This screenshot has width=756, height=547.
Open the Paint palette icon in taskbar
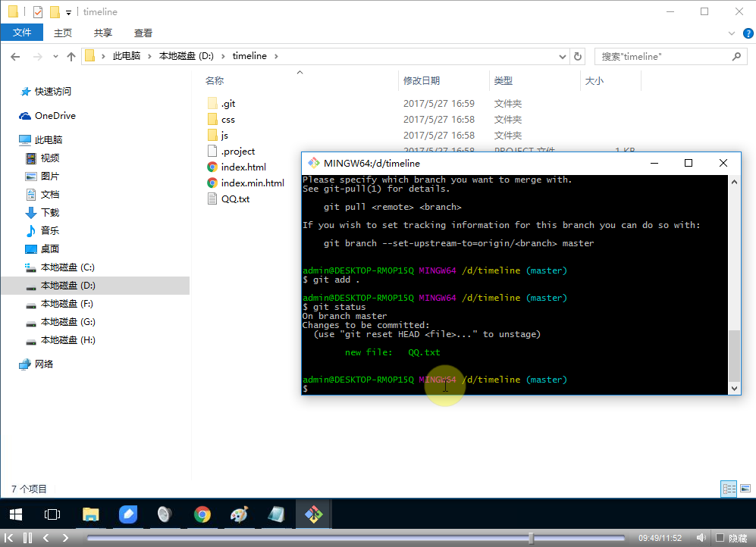[x=239, y=514]
